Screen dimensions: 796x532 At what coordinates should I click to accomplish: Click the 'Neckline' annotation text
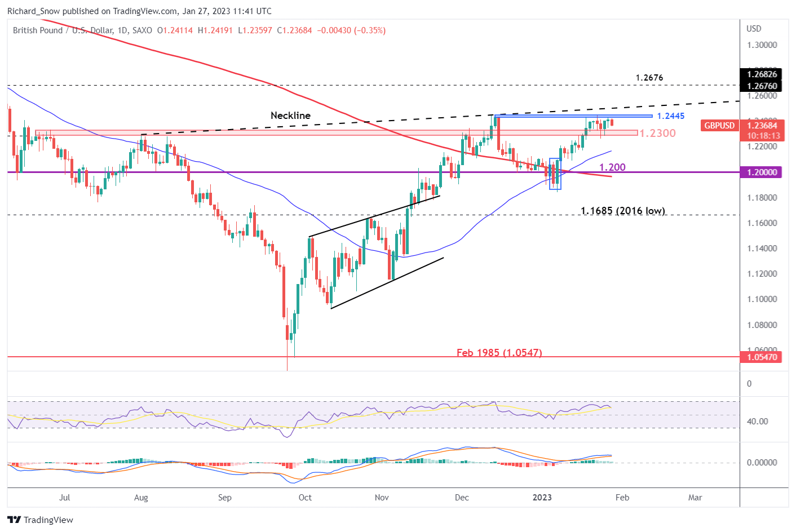coord(290,115)
